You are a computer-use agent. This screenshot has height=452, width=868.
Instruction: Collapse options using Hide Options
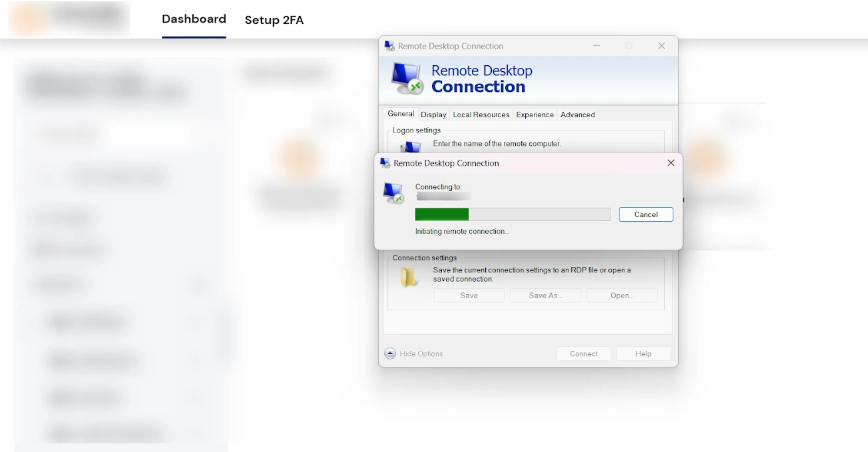coord(413,353)
